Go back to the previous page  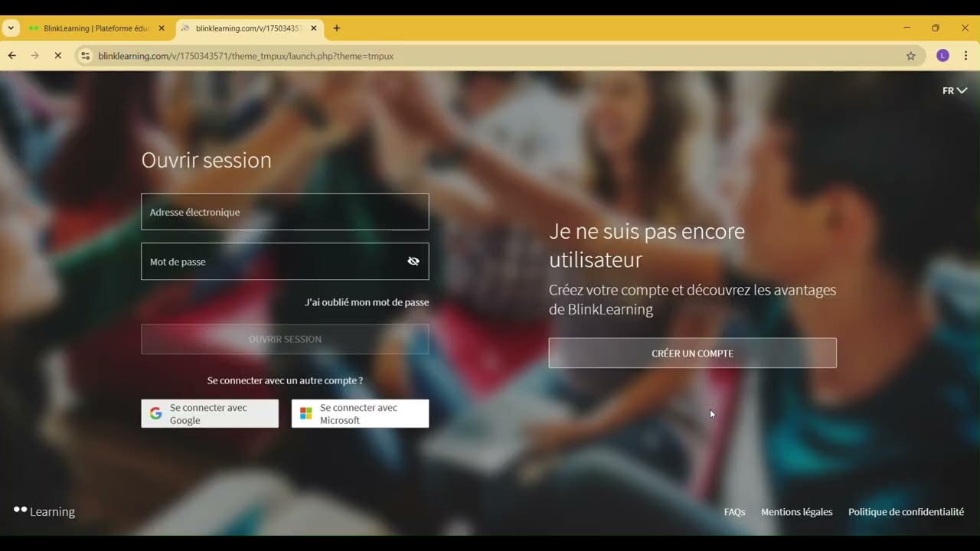point(12,56)
